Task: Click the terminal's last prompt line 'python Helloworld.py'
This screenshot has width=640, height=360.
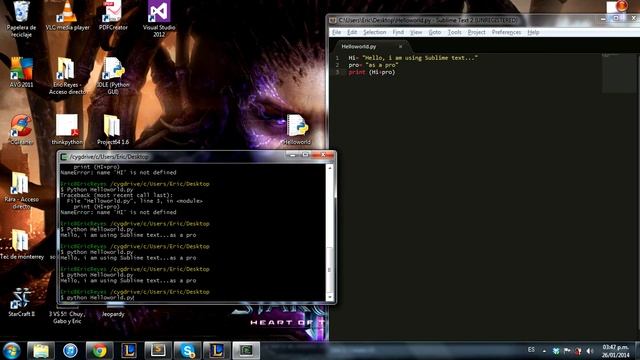Action: click(97, 298)
